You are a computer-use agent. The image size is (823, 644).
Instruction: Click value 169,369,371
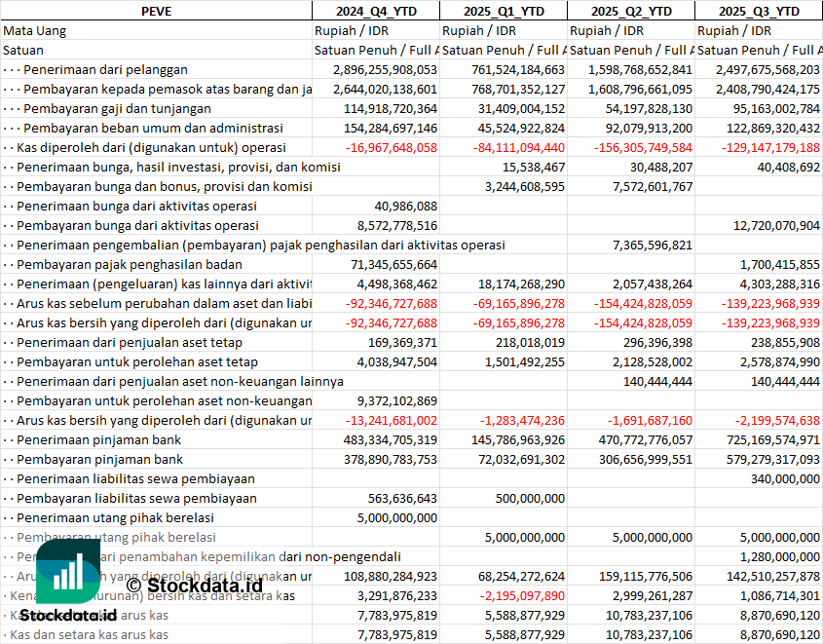(x=402, y=343)
